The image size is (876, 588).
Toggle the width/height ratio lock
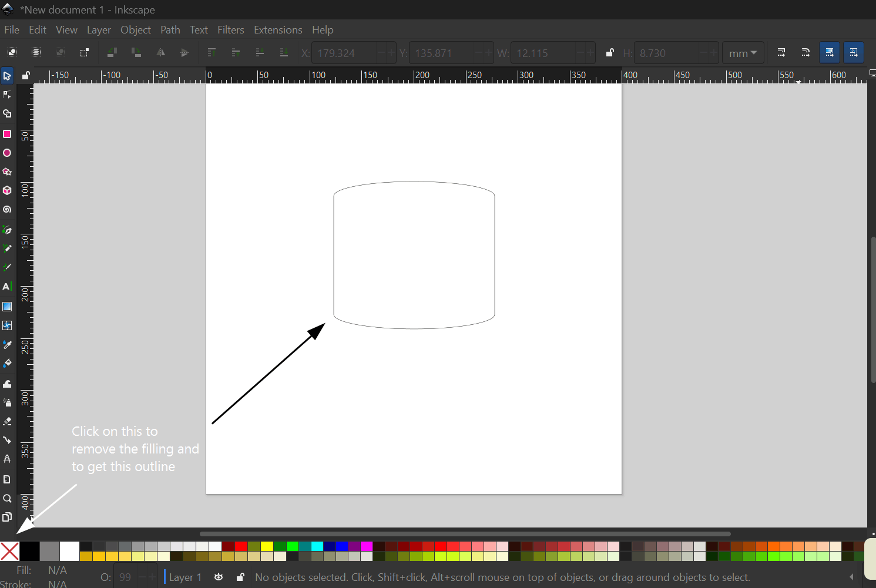tap(610, 53)
